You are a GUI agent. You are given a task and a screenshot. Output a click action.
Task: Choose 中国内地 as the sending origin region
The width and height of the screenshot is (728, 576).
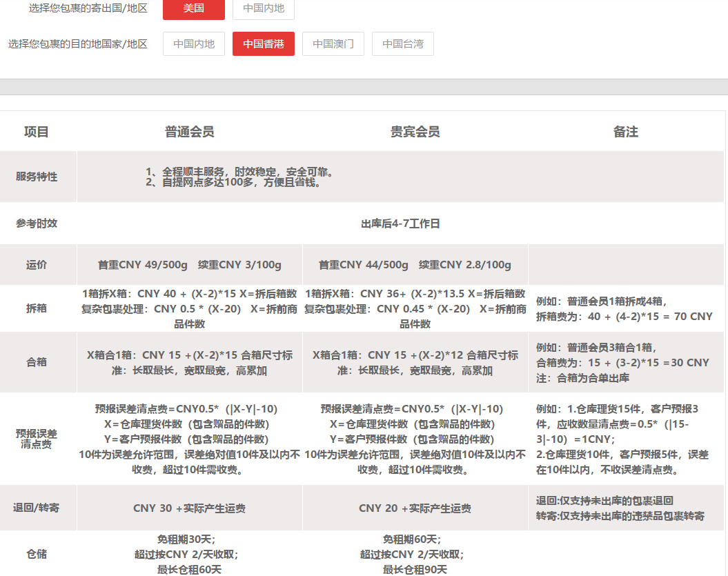[264, 8]
